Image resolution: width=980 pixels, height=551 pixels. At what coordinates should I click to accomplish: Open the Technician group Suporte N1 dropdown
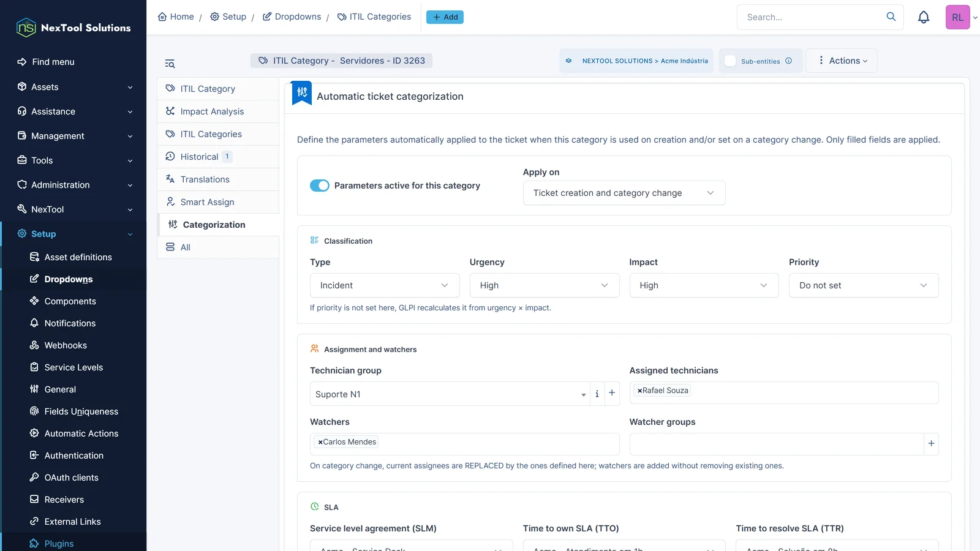point(450,394)
